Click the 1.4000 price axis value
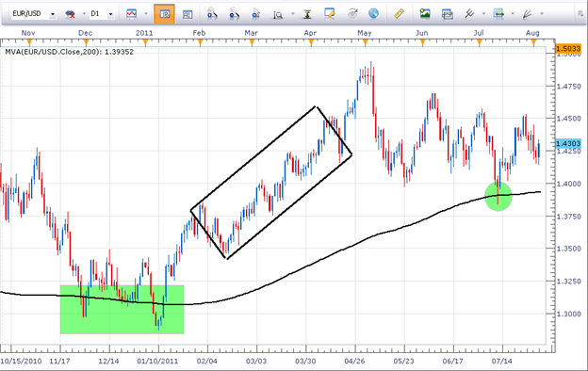Screen dimensions: 588x371 568,184
